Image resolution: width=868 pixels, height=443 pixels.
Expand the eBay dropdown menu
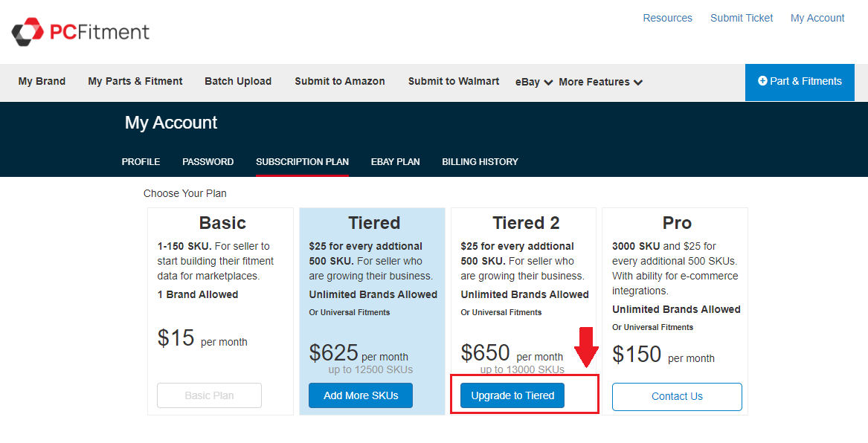point(533,82)
